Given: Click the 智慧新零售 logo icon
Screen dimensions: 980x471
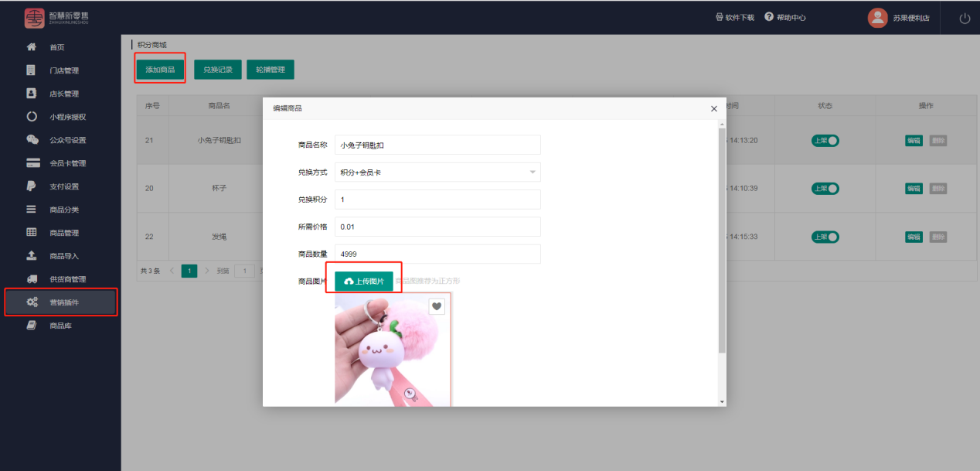Looking at the screenshot, I should [34, 18].
